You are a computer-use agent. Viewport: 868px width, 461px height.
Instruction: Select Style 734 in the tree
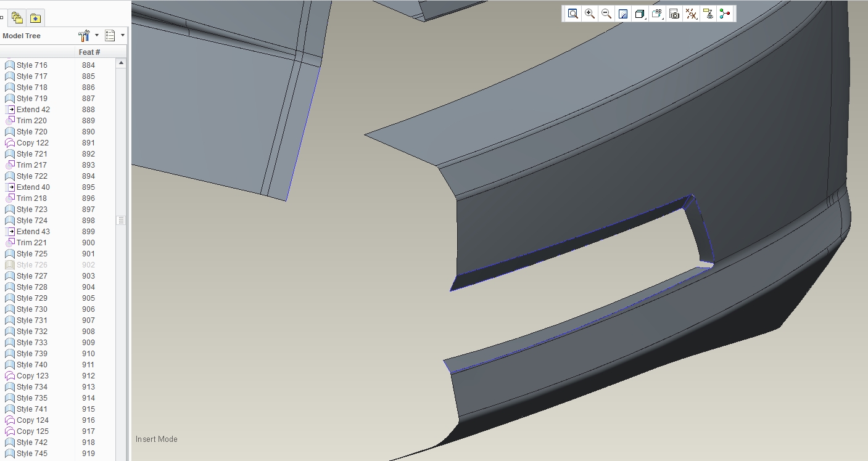pyautogui.click(x=32, y=387)
